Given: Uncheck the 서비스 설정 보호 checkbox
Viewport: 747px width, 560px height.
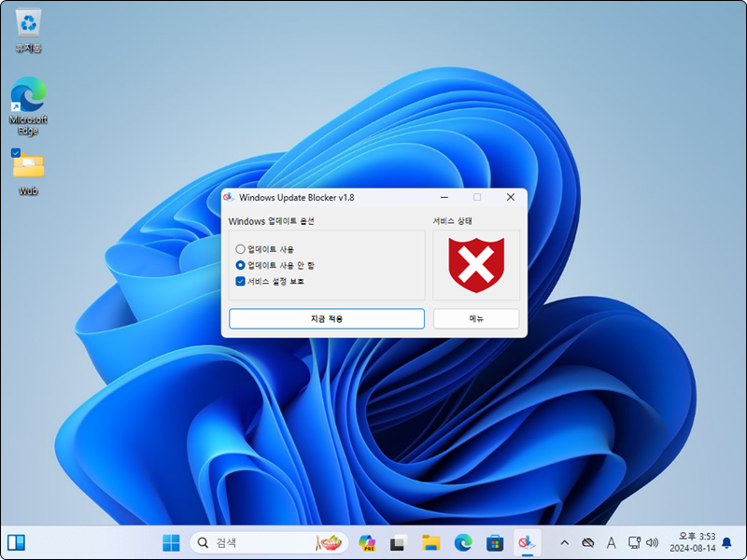Looking at the screenshot, I should pyautogui.click(x=240, y=279).
